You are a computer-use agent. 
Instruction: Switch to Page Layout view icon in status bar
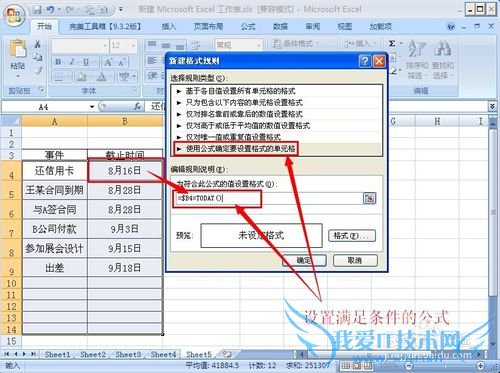tap(357, 366)
